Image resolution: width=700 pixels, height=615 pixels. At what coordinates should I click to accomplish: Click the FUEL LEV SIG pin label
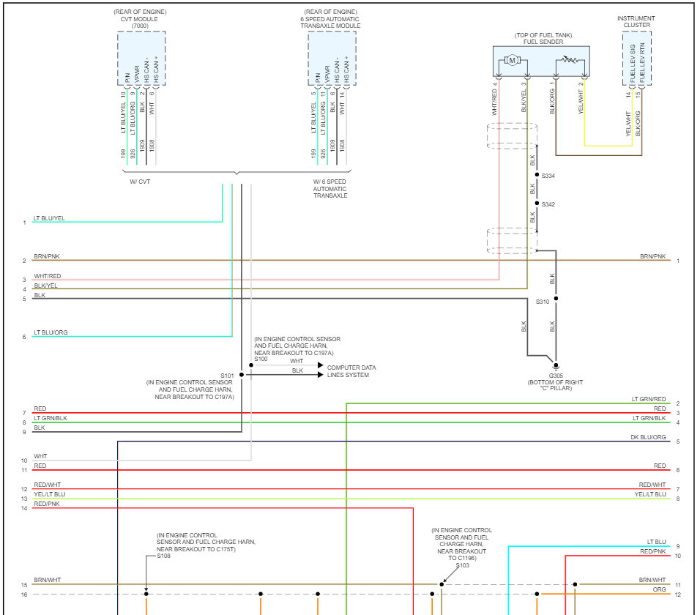click(x=633, y=62)
